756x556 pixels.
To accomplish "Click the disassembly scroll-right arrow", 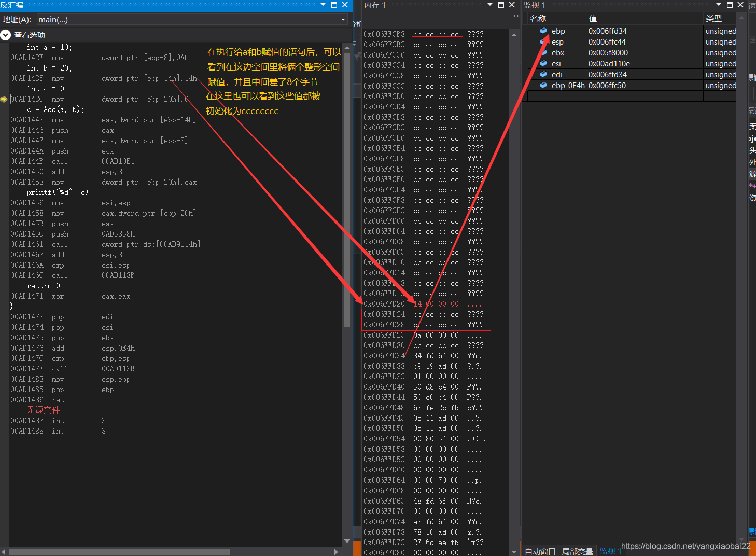I will pos(336,552).
